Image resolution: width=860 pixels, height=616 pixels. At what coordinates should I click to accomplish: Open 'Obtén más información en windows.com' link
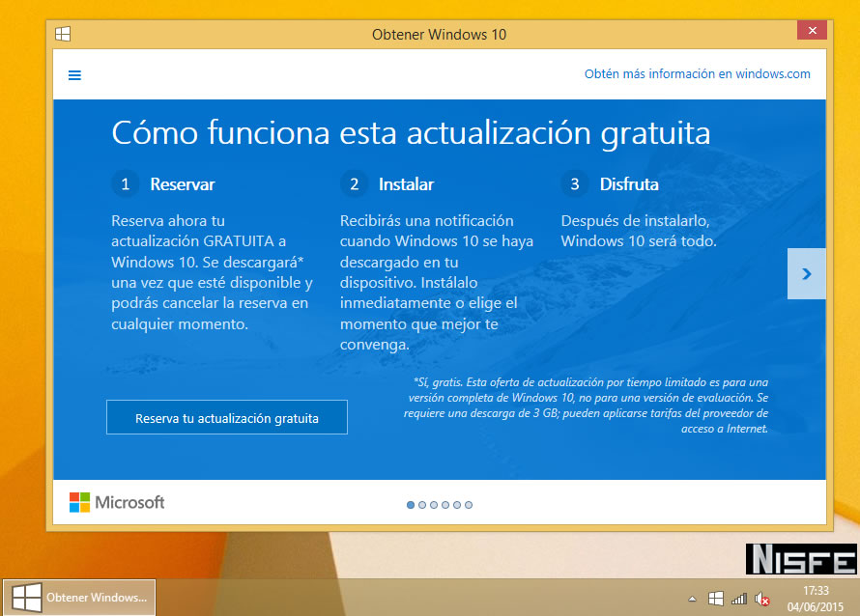pyautogui.click(x=697, y=74)
